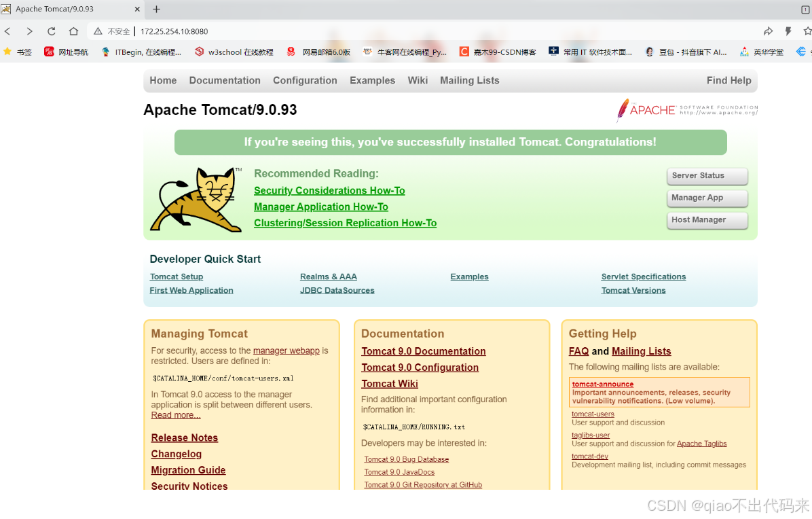Open the Realms & AAA link
The image size is (812, 519).
click(329, 276)
